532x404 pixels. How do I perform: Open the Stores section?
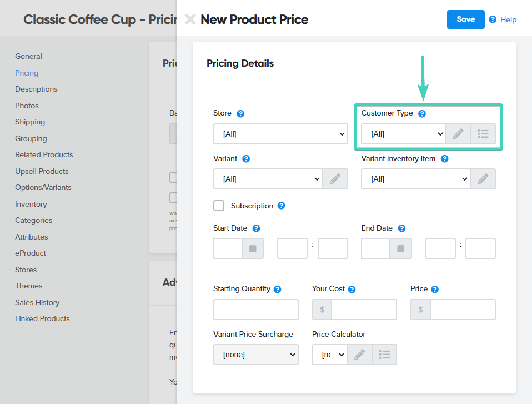[26, 270]
